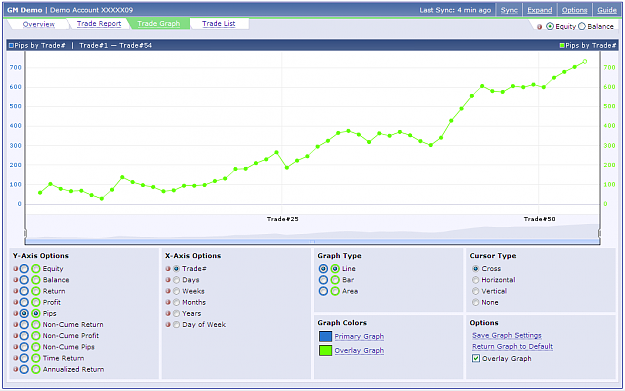Image resolution: width=625 pixels, height=391 pixels.
Task: Click the right range handle of chart navigator
Action: (599, 233)
